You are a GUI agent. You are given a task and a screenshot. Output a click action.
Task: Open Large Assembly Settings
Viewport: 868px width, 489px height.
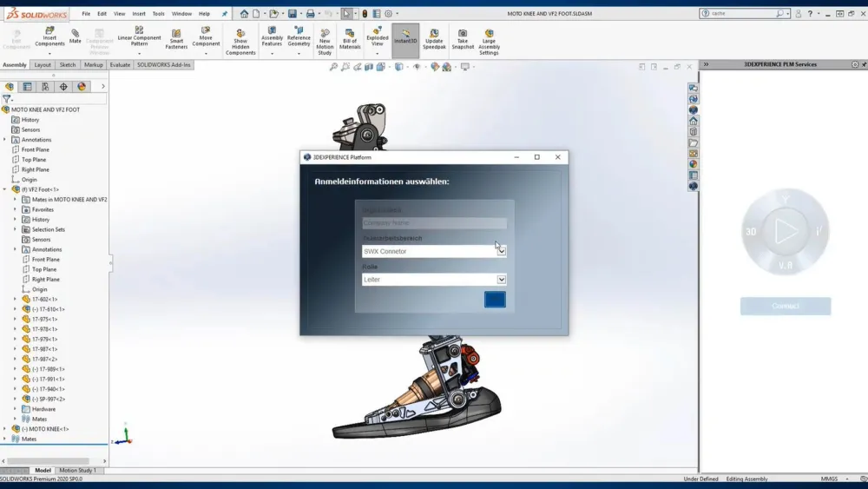[x=489, y=42]
